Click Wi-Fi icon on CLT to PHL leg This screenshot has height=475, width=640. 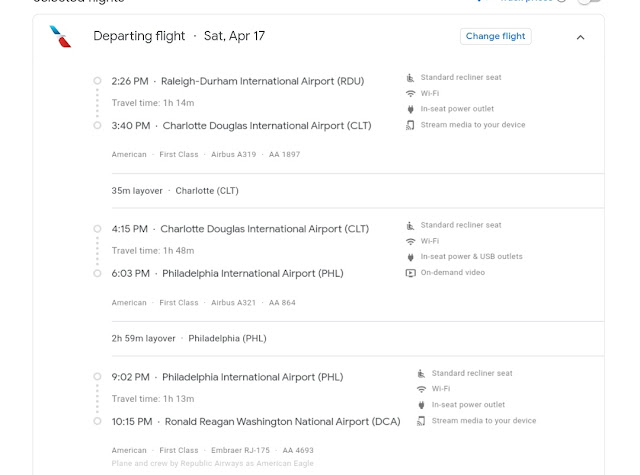tap(410, 241)
